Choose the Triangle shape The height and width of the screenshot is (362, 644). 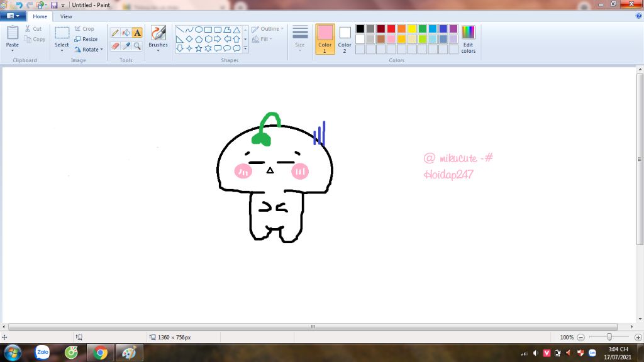(x=236, y=30)
